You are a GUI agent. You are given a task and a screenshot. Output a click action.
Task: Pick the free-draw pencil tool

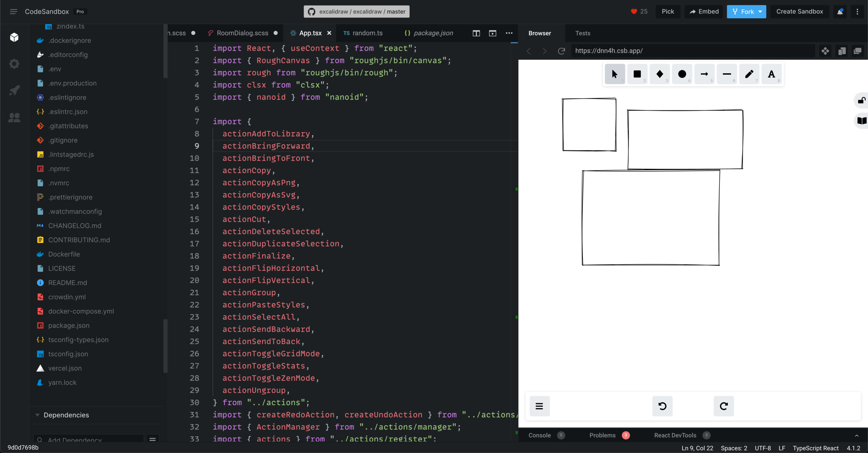[x=749, y=74]
